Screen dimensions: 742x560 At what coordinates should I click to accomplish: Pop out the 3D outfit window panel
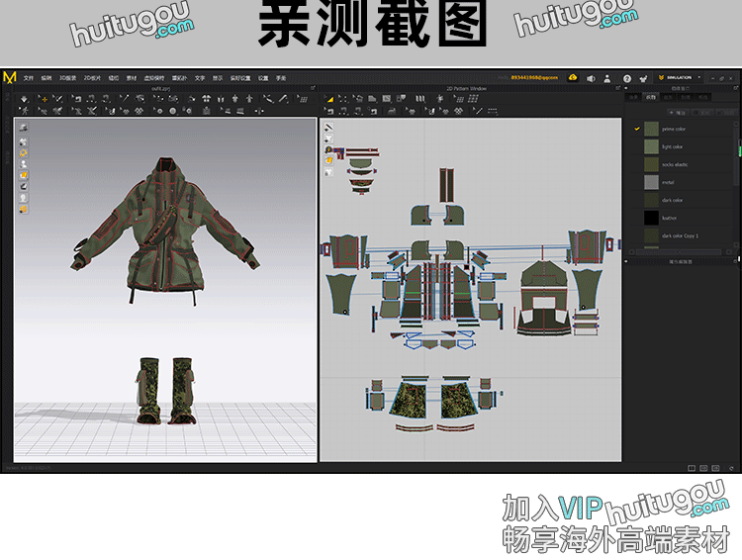pyautogui.click(x=313, y=88)
